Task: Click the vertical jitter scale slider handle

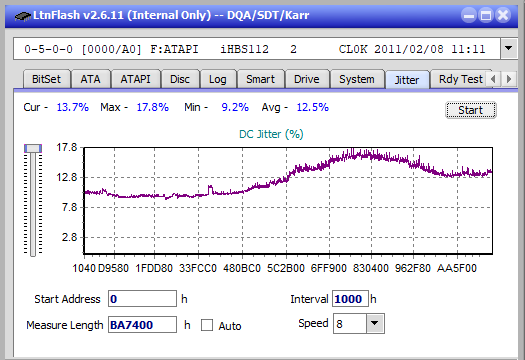Action: 33,148
